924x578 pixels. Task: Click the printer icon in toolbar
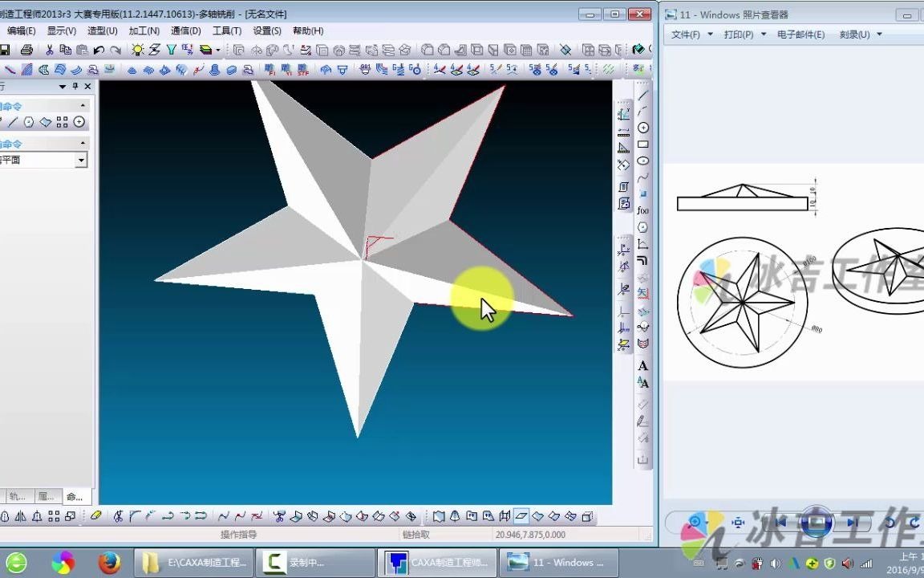point(26,50)
